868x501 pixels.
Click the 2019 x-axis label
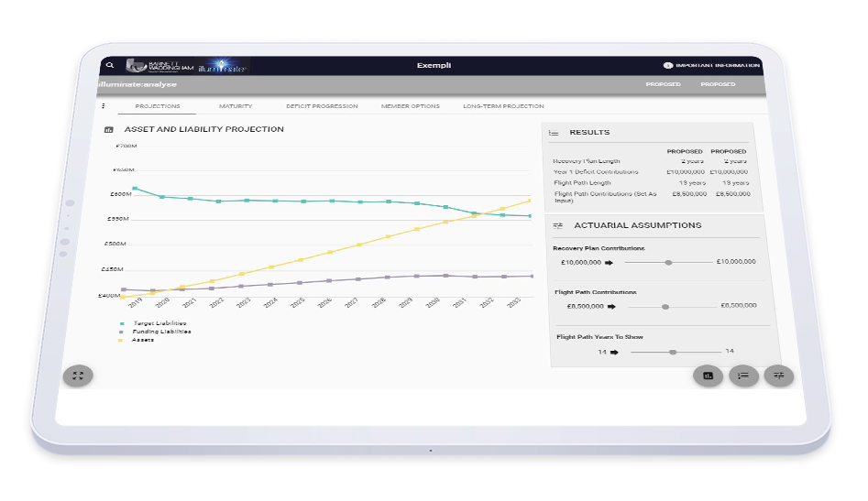click(x=135, y=302)
